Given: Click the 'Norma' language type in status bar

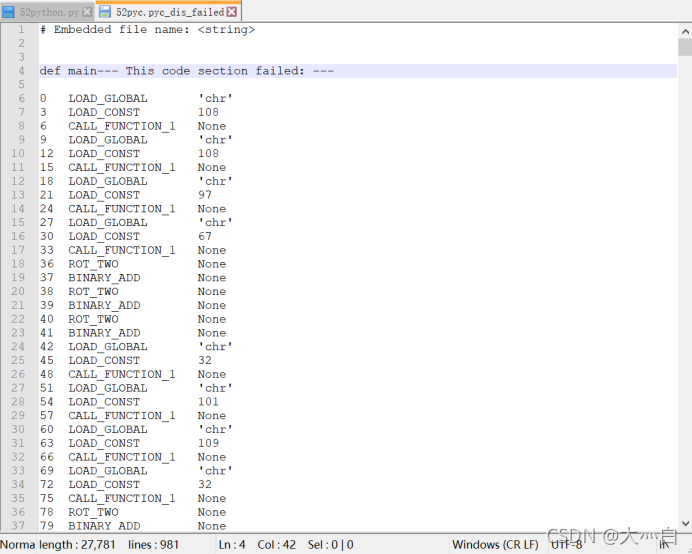Looking at the screenshot, I should coord(18,545).
